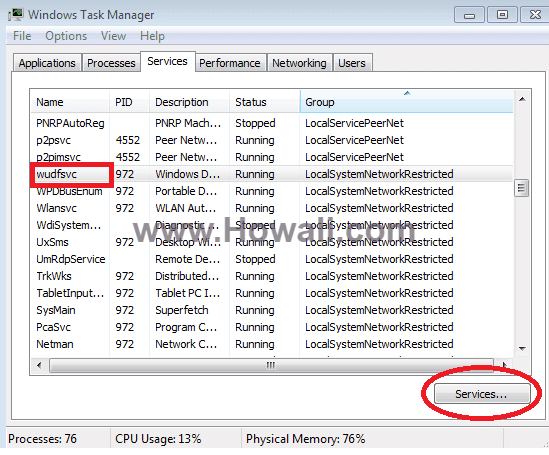Open the File menu
The height and width of the screenshot is (455, 549).
point(22,36)
